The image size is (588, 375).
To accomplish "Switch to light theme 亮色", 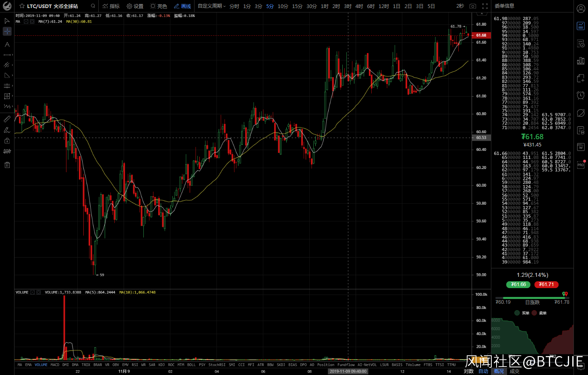I will coord(159,6).
